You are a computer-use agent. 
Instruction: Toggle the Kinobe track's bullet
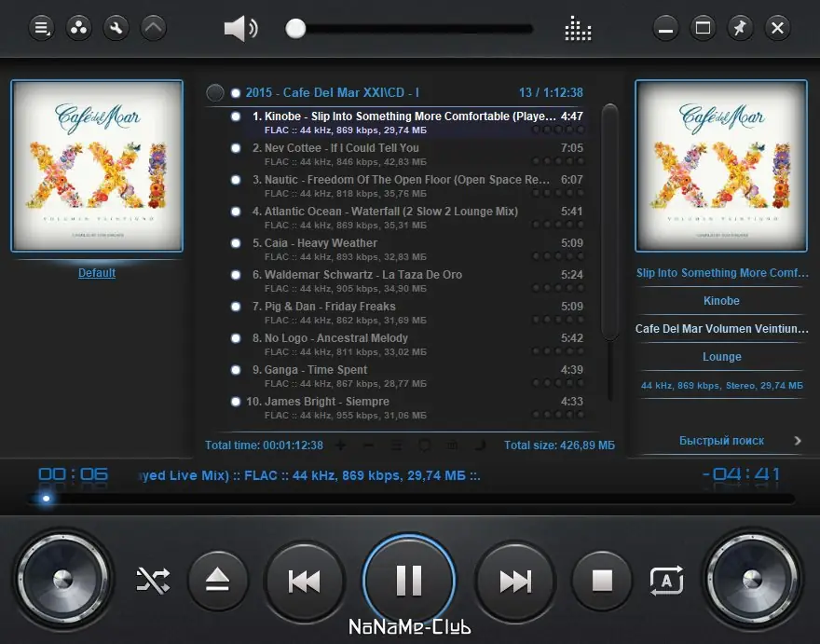pyautogui.click(x=236, y=116)
